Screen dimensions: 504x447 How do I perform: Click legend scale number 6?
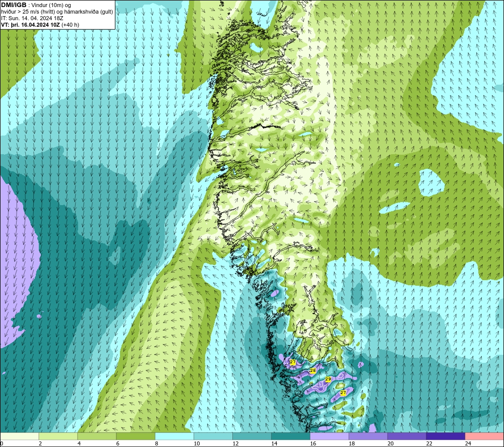(117, 443)
